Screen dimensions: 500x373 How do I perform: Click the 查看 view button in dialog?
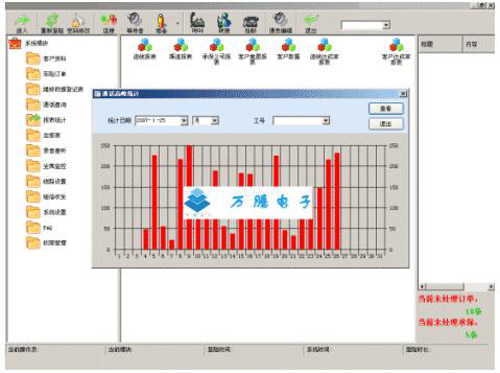coord(386,109)
